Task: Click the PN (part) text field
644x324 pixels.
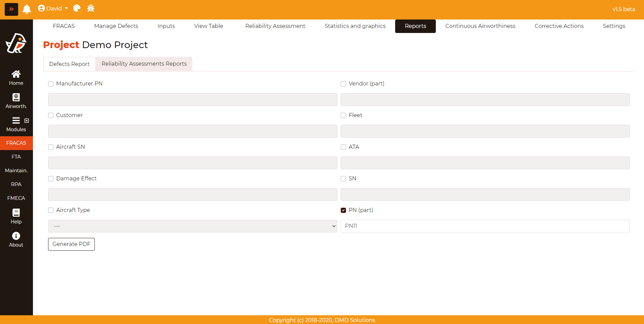Action: coord(485,226)
